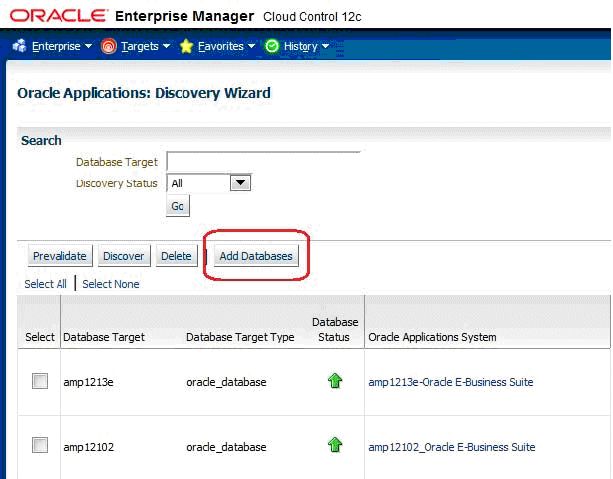The height and width of the screenshot is (479, 613).
Task: Click the Select column header
Action: [39, 337]
